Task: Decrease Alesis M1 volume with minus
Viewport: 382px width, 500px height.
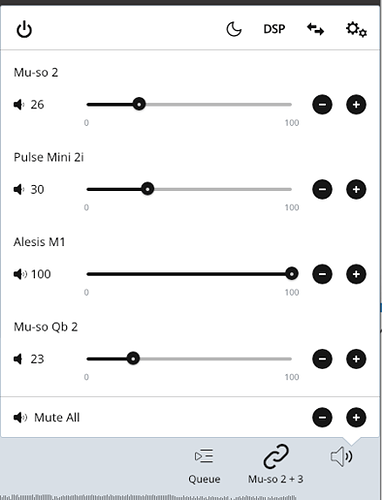Action: 322,274
